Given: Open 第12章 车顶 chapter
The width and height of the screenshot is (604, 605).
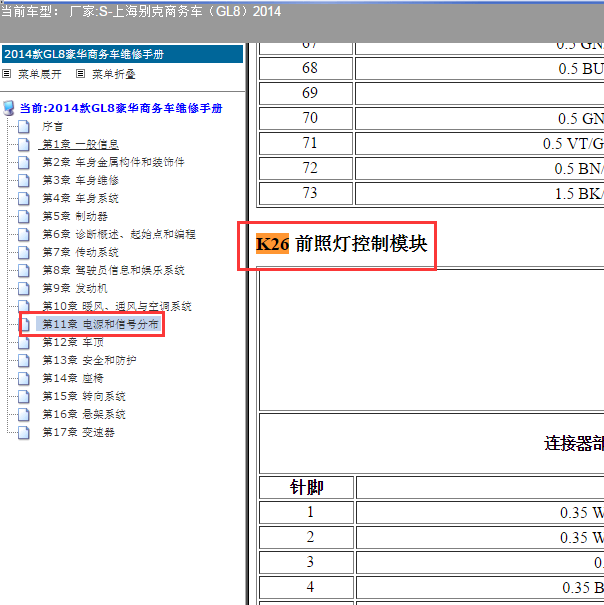Looking at the screenshot, I should [73, 342].
